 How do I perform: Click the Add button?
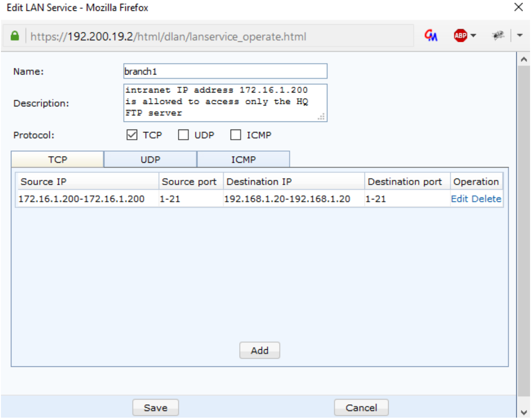tap(260, 350)
